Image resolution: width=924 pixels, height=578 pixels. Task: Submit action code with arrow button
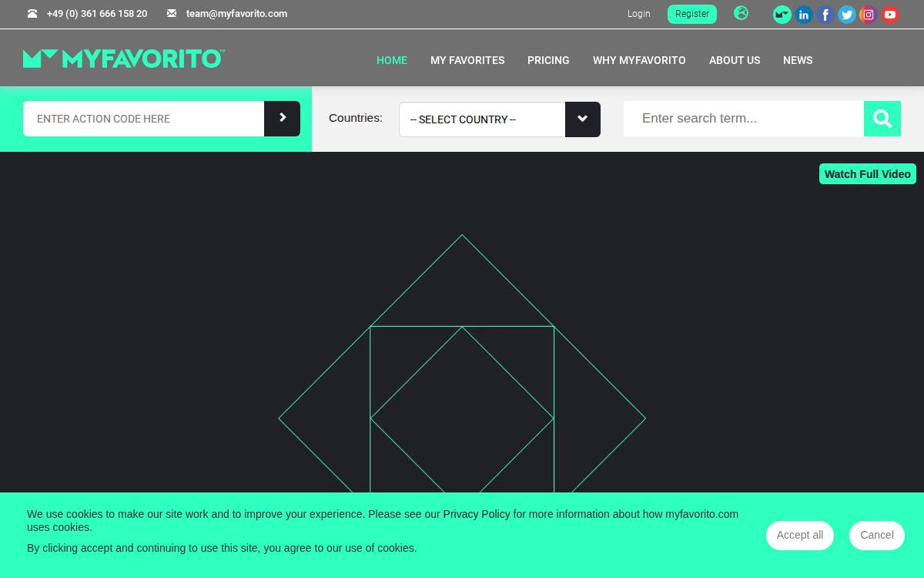click(282, 119)
